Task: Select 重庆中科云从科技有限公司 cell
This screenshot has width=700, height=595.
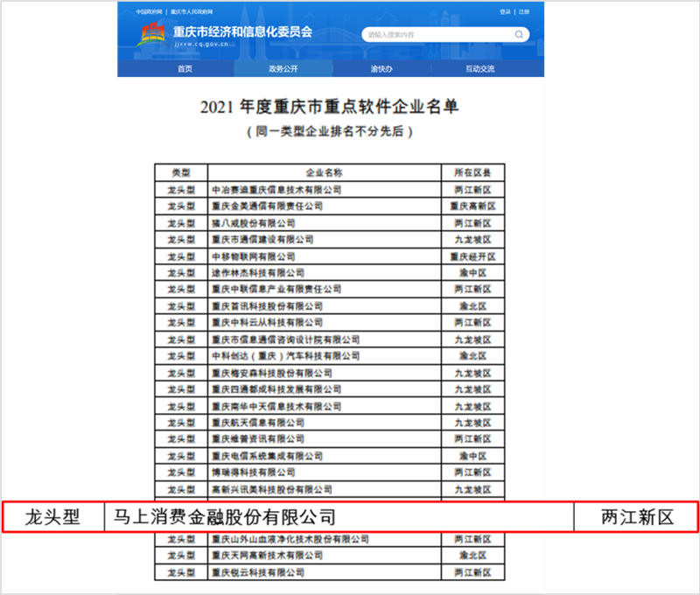Action: point(325,323)
